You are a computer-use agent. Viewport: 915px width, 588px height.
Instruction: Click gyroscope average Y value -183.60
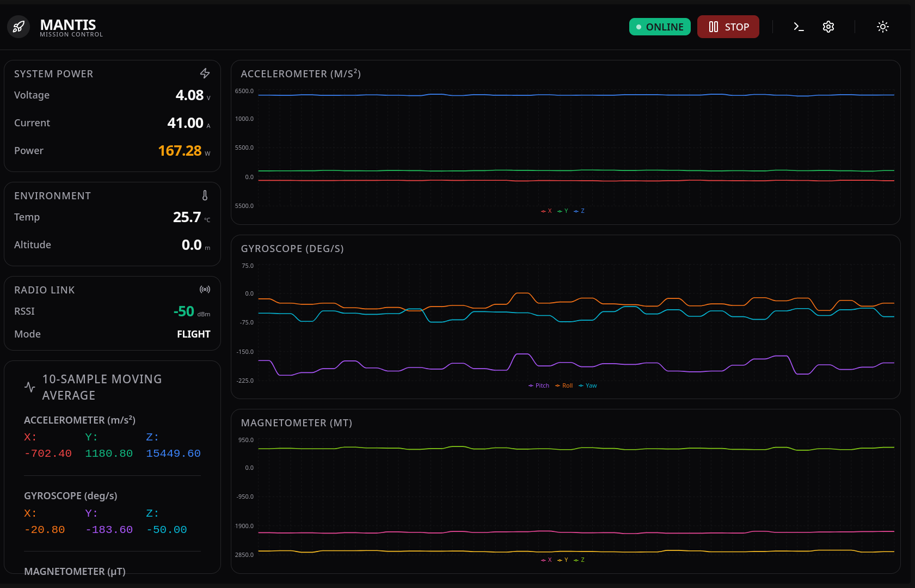[x=109, y=530]
